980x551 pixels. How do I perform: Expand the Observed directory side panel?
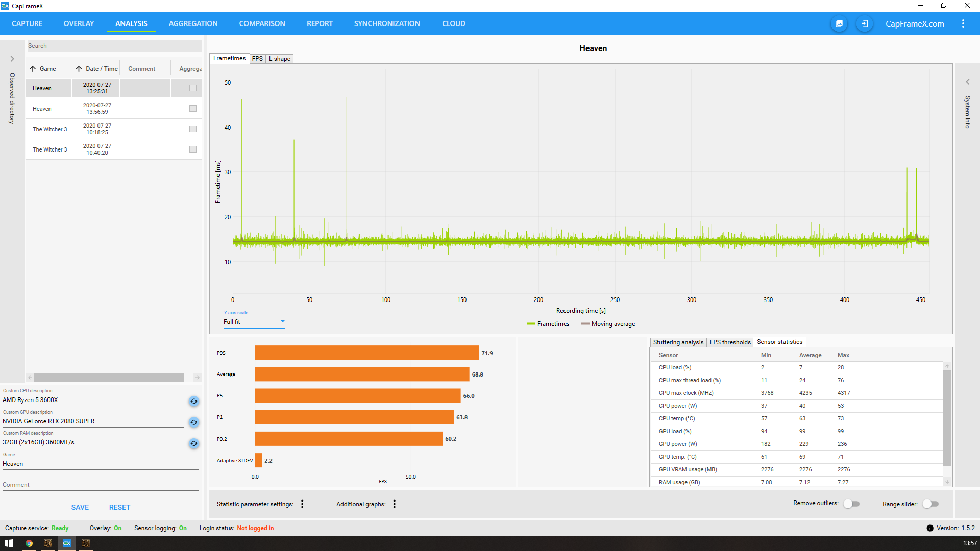12,59
